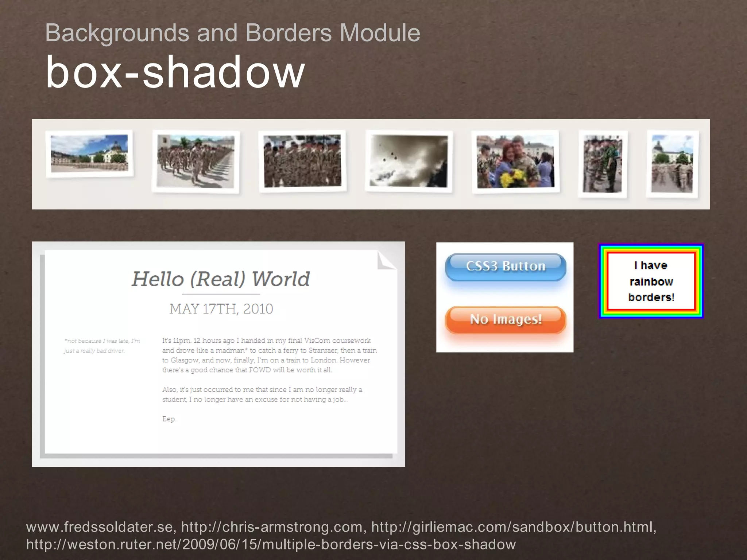Click the paragraph starting 'Also, it's just occurred'
This screenshot has height=560, width=747.
click(262, 394)
